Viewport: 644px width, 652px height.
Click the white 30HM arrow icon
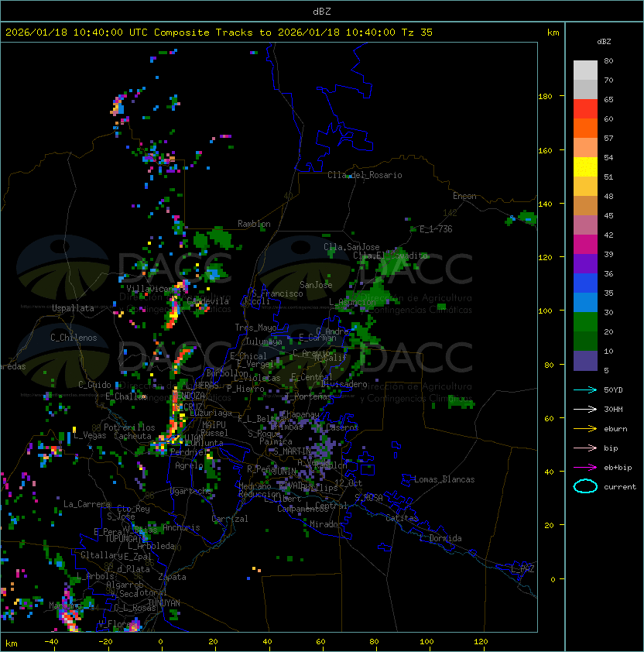pyautogui.click(x=585, y=409)
